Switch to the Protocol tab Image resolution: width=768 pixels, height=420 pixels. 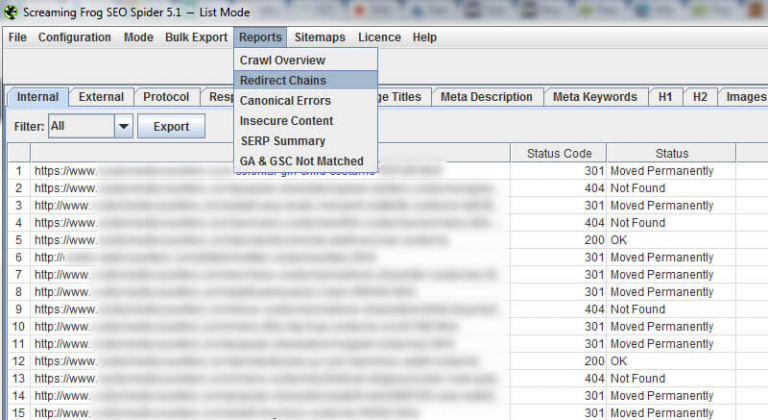166,97
